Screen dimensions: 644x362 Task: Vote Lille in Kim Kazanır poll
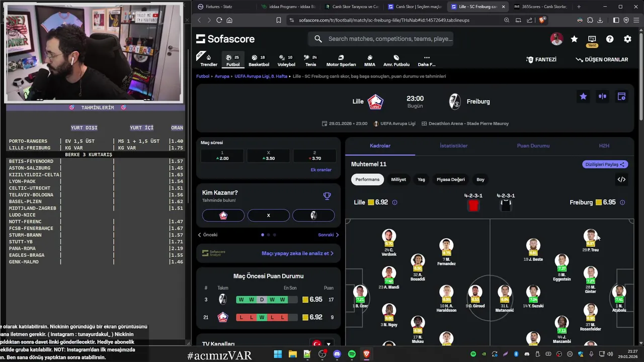(223, 215)
